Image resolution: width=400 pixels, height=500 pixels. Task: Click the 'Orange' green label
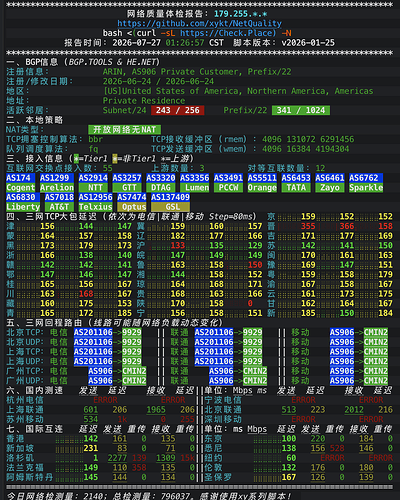click(262, 188)
